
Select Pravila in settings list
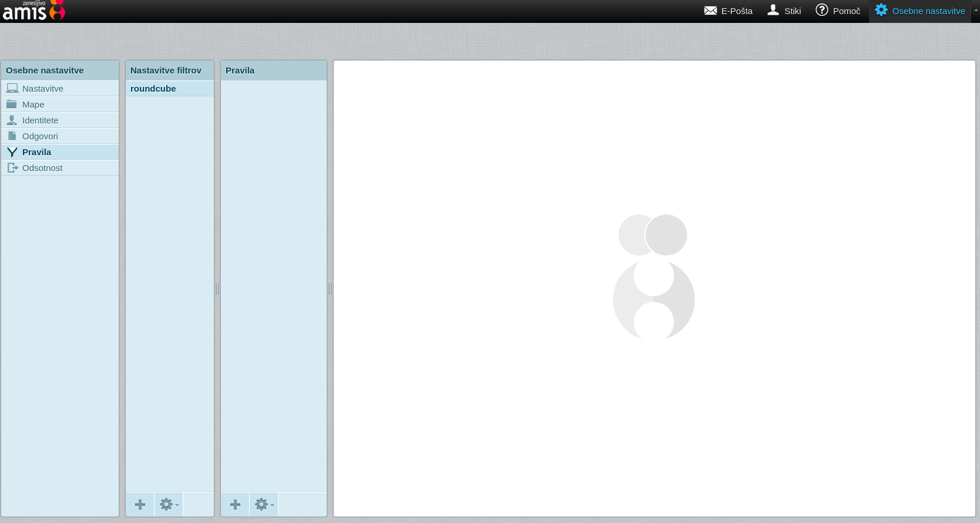(x=60, y=152)
